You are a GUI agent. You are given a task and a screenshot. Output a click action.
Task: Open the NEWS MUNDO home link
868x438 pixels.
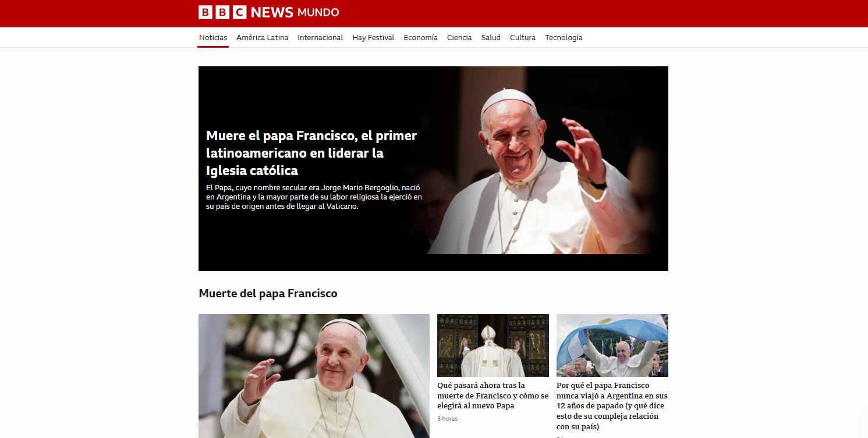coord(295,12)
